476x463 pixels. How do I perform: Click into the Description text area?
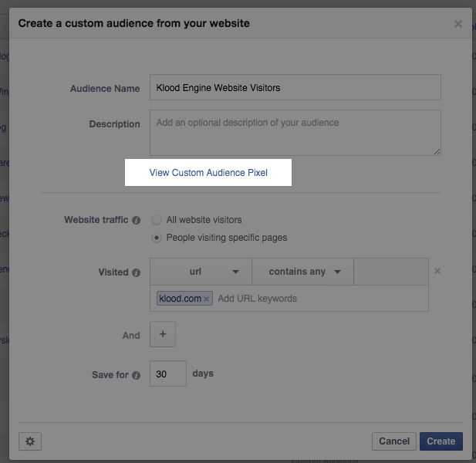pyautogui.click(x=295, y=132)
